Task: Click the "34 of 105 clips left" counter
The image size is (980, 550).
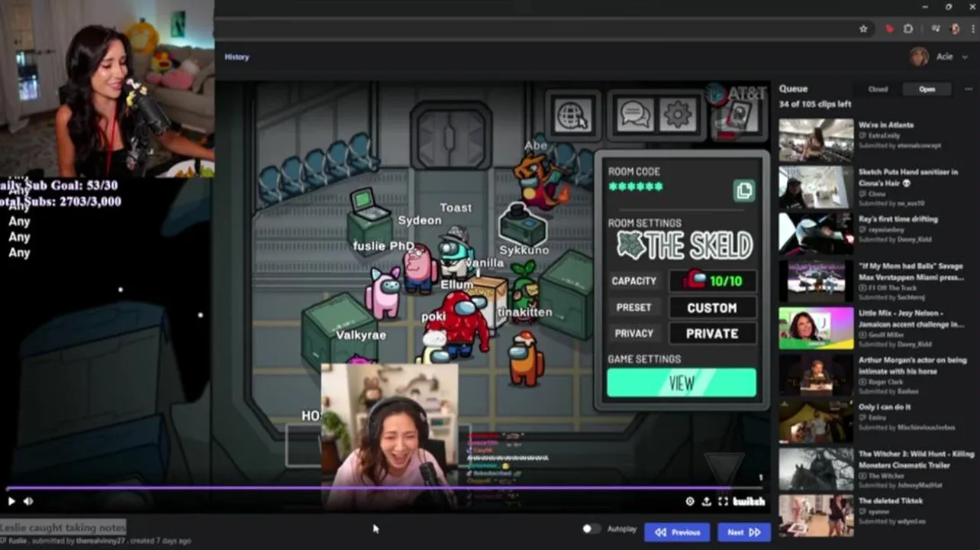Action: click(x=815, y=105)
